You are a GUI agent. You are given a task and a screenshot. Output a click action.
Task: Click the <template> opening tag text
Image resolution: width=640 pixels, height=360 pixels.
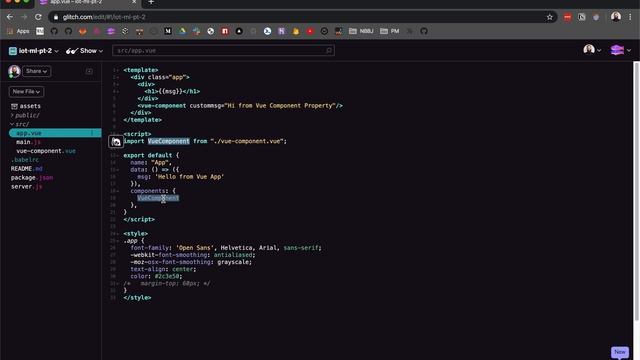click(x=141, y=70)
